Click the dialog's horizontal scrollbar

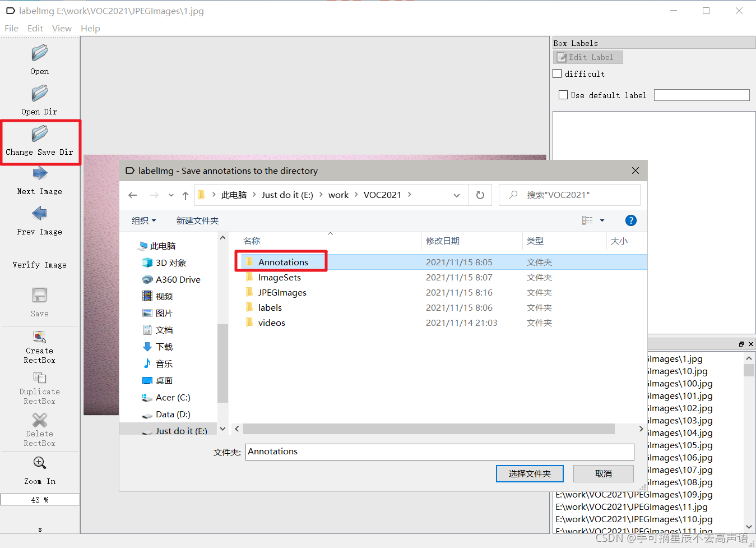[429, 429]
